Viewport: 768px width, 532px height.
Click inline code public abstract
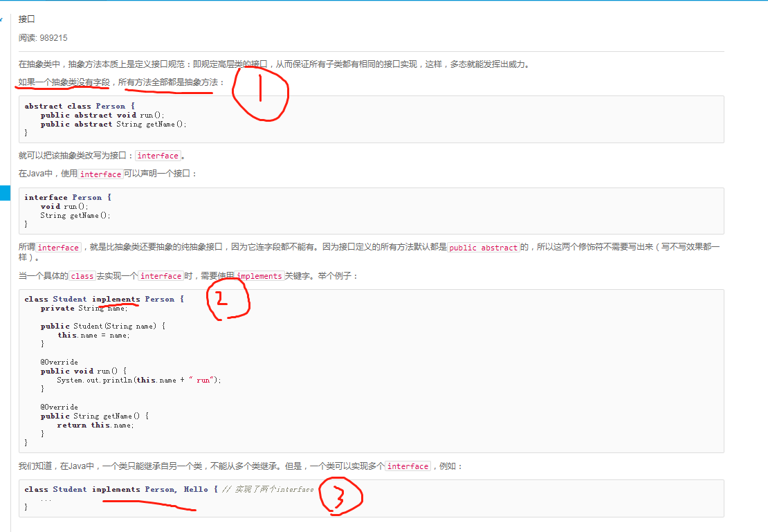pos(484,248)
